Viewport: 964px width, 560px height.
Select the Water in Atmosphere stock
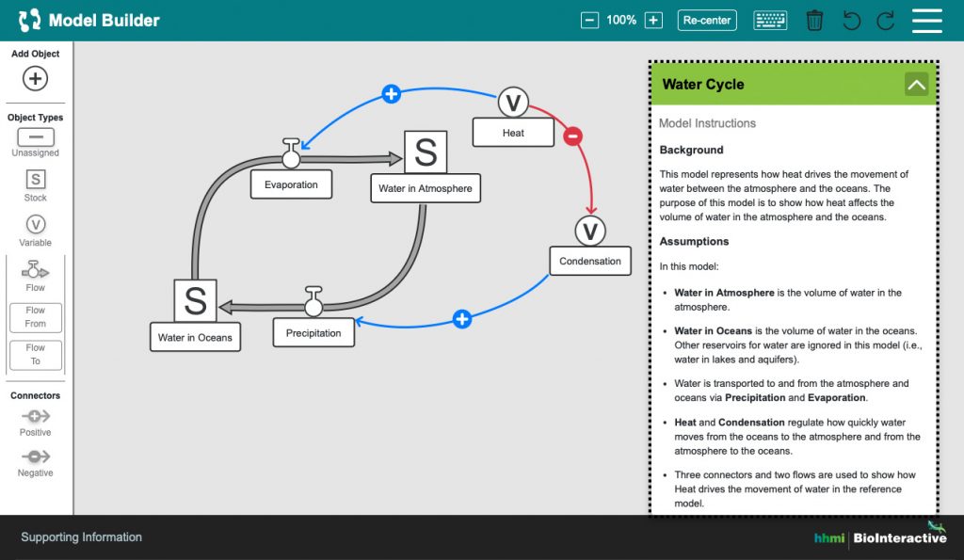point(426,152)
